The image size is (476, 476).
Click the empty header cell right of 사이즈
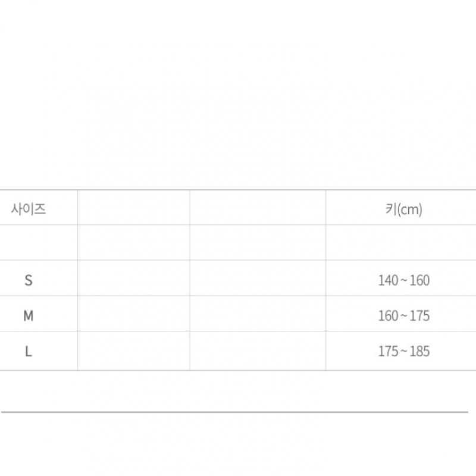[x=134, y=208]
